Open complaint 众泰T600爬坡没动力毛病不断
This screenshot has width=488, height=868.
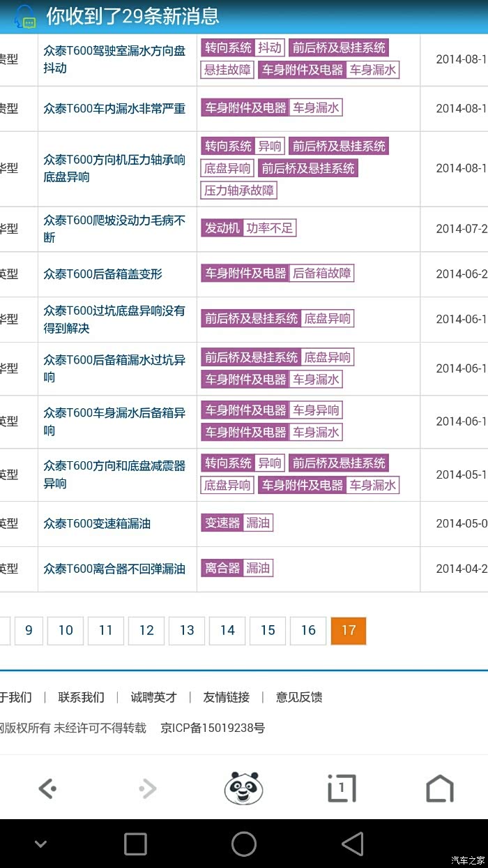coord(114,229)
